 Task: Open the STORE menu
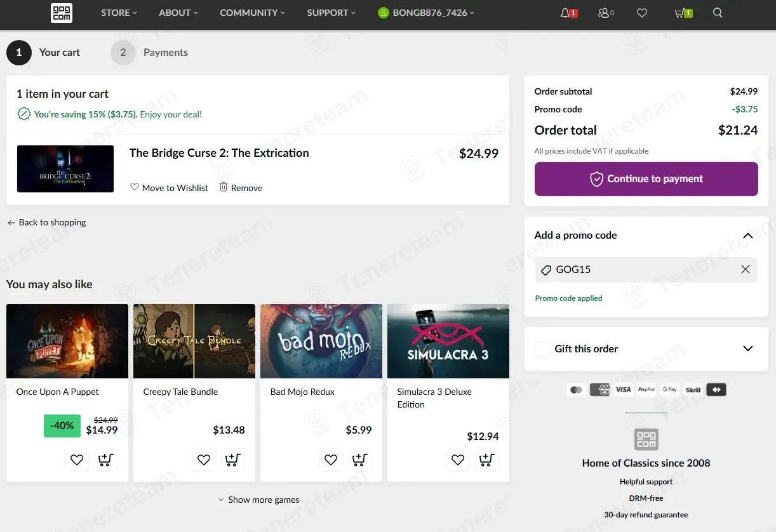(x=119, y=13)
